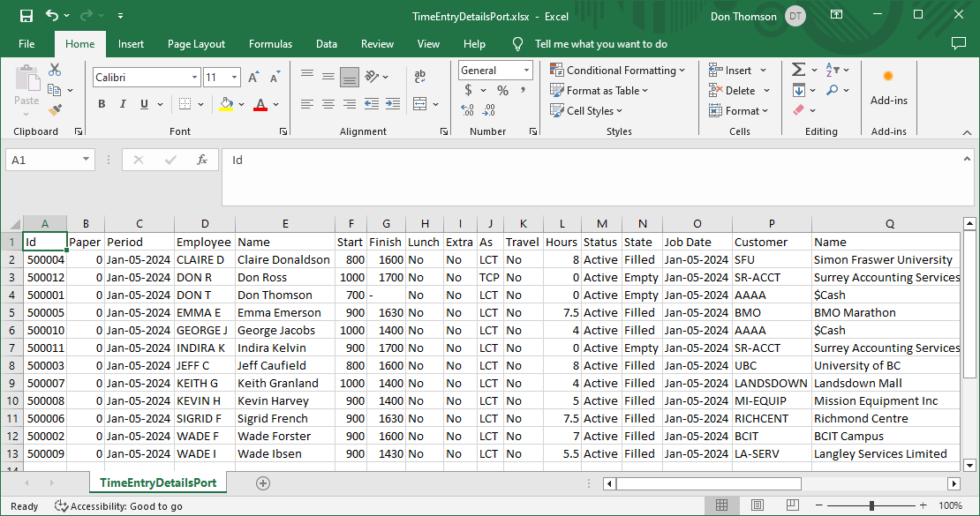Switch to the Formulas ribbon tab

(270, 44)
